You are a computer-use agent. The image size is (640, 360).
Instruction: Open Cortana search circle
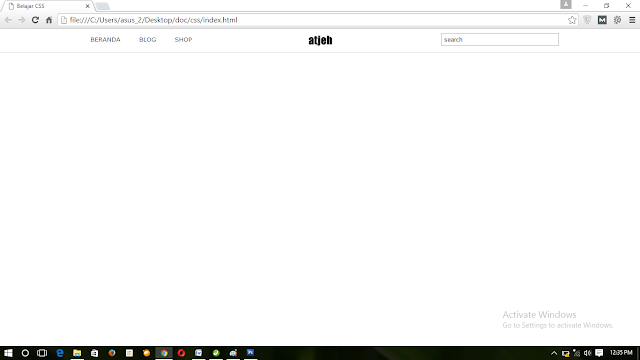tap(25, 353)
